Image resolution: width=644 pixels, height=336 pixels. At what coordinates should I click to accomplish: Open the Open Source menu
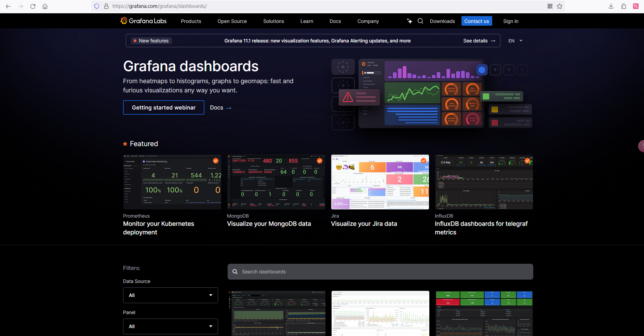[x=232, y=21]
